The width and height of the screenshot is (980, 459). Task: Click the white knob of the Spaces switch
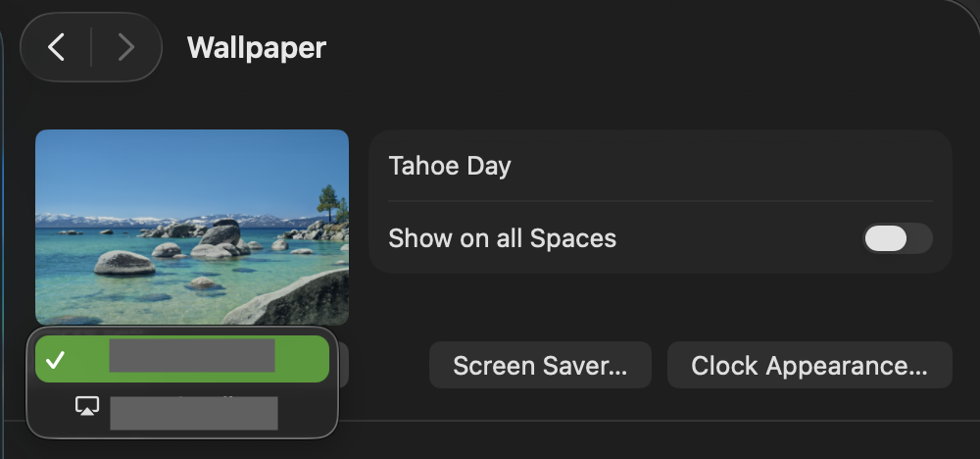(886, 238)
